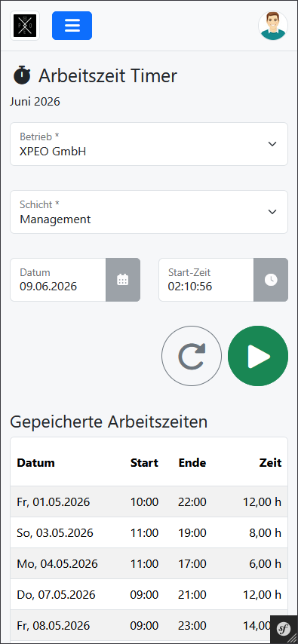Image resolution: width=298 pixels, height=644 pixels.
Task: Click the XPEO logo in header
Action: [25, 26]
